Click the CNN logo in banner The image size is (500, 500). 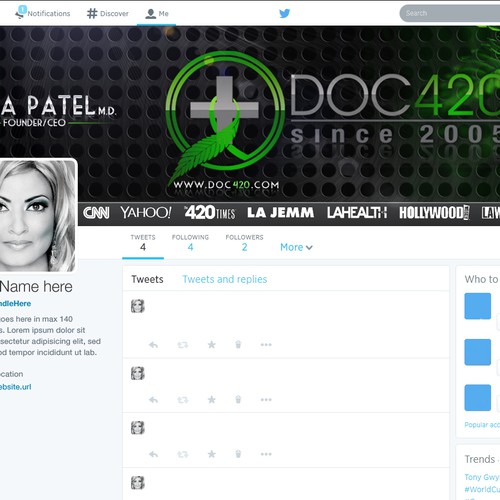(x=96, y=213)
